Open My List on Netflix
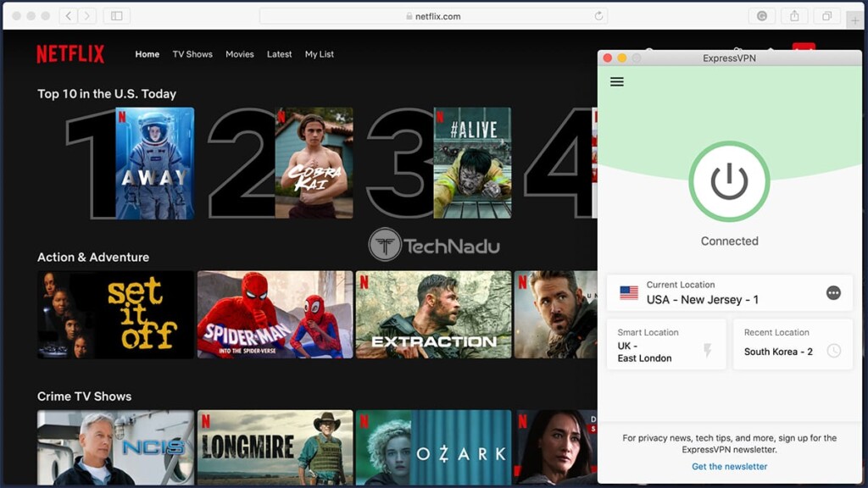868x488 pixels. (320, 54)
